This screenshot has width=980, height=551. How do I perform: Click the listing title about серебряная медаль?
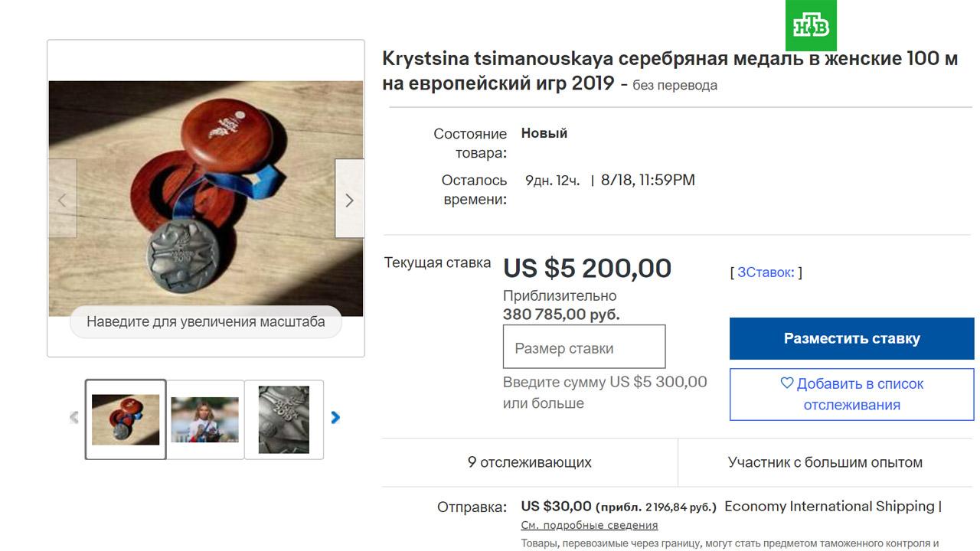click(669, 70)
